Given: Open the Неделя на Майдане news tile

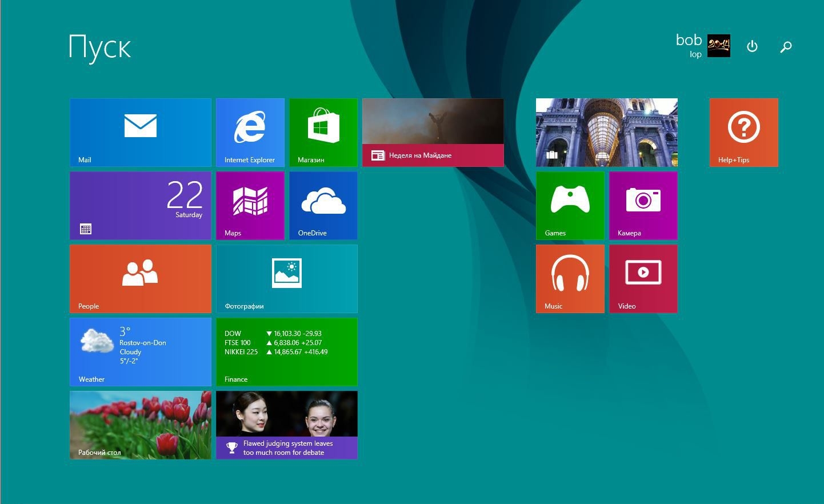Looking at the screenshot, I should [x=433, y=132].
